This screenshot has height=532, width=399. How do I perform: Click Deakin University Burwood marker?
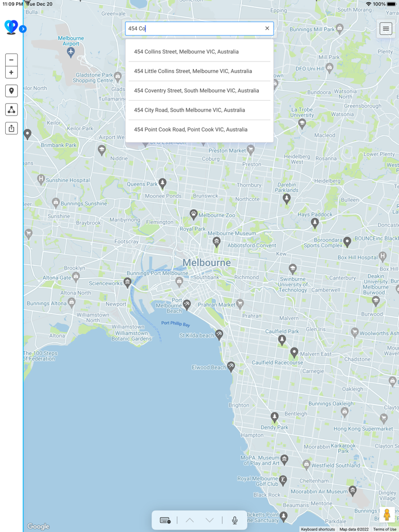(x=376, y=301)
